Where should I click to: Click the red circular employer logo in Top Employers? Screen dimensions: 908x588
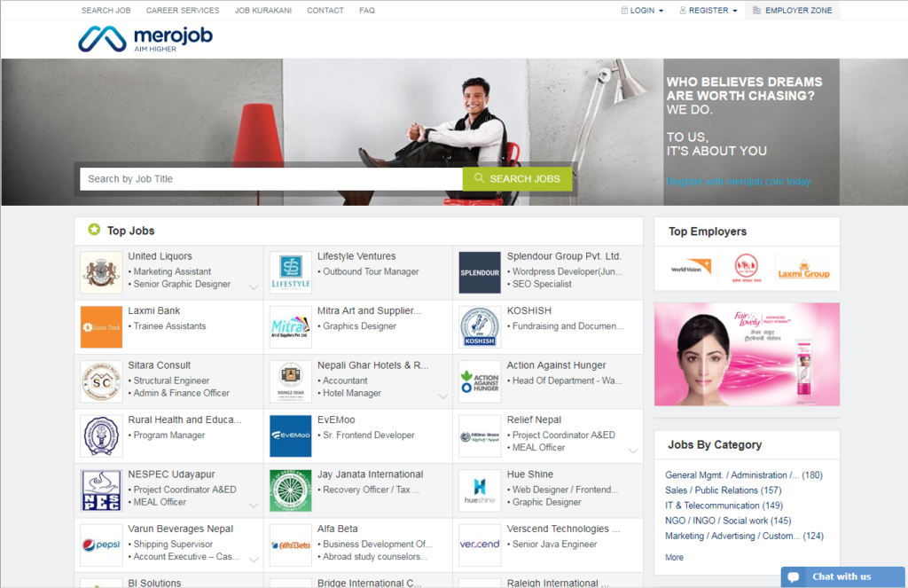pyautogui.click(x=746, y=268)
